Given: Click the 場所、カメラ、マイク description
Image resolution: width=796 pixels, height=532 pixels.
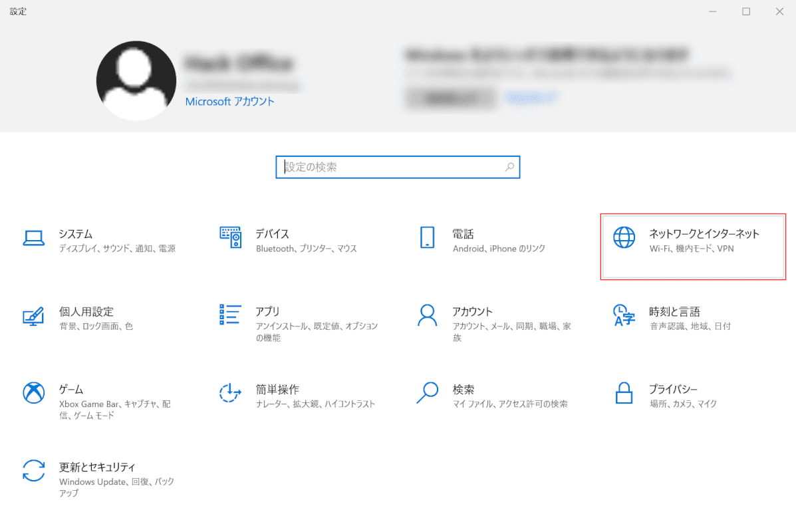Looking at the screenshot, I should [x=684, y=404].
